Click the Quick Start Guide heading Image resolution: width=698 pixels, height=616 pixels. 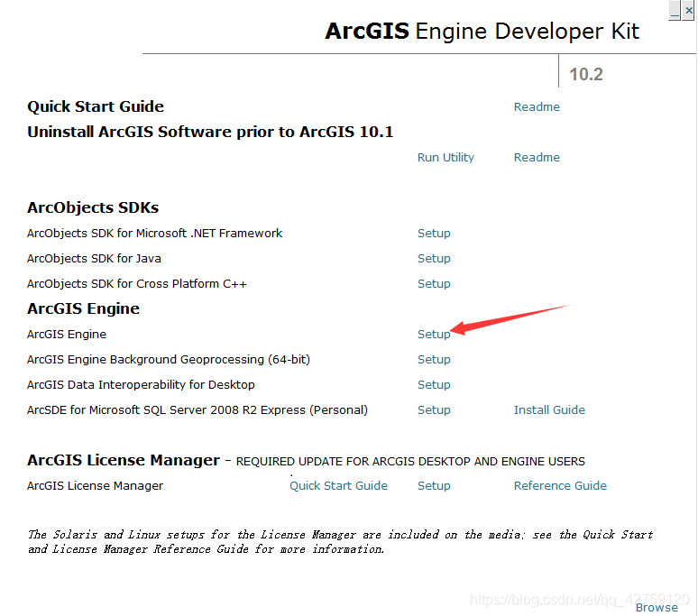click(96, 106)
